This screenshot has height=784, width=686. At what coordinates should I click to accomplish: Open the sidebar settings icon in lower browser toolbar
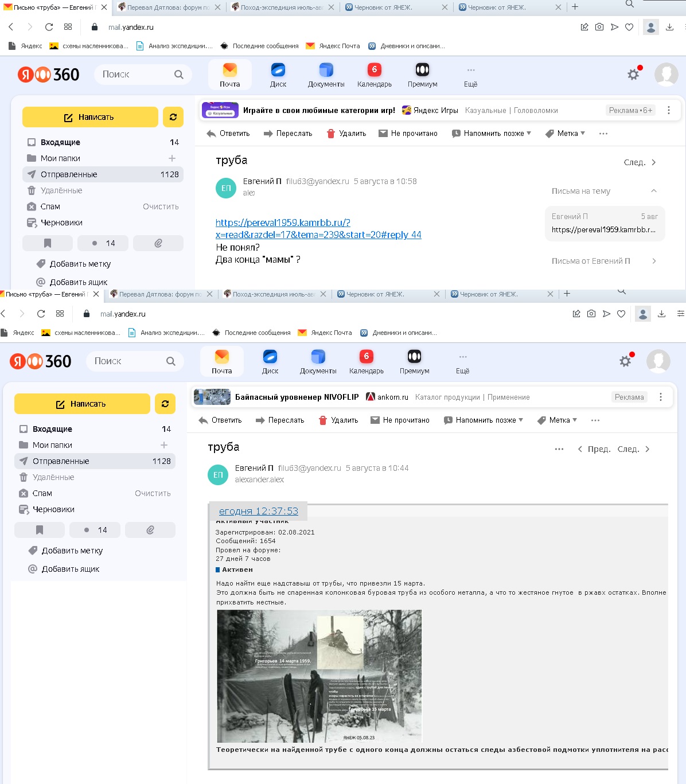(x=681, y=314)
